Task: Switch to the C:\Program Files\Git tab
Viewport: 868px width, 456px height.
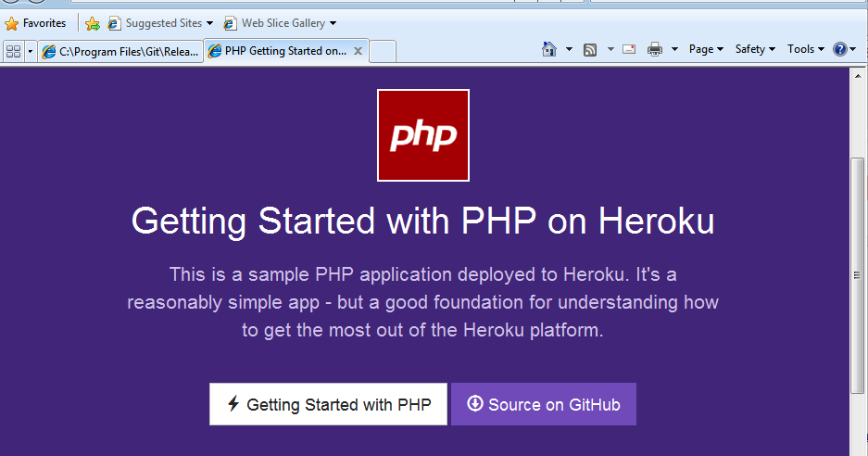Action: tap(120, 52)
